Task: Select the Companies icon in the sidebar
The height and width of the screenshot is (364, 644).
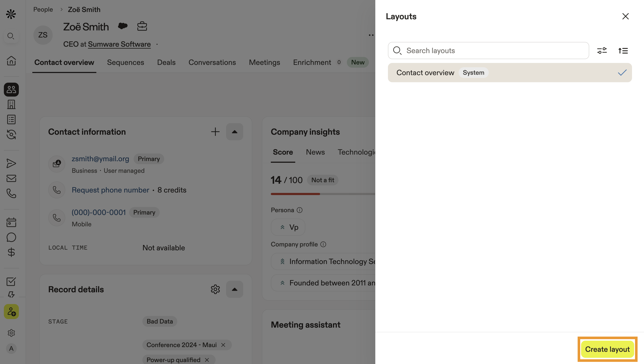Action: (11, 104)
